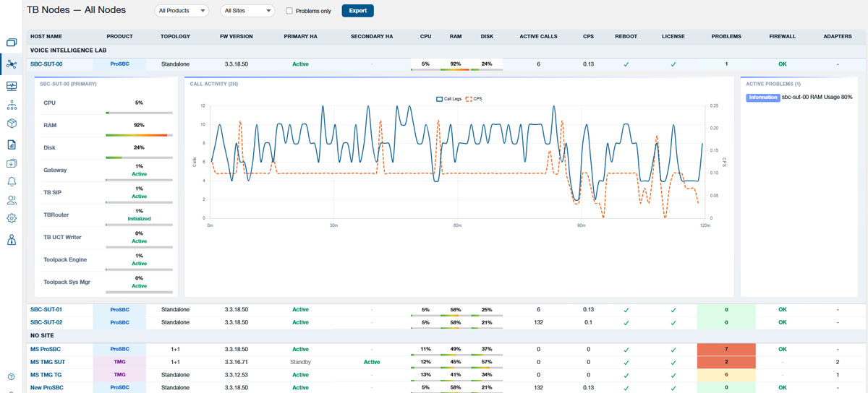Screen dimensions: 868x393
Task: Expand the MS ProSBC host row
Action: tap(45, 349)
